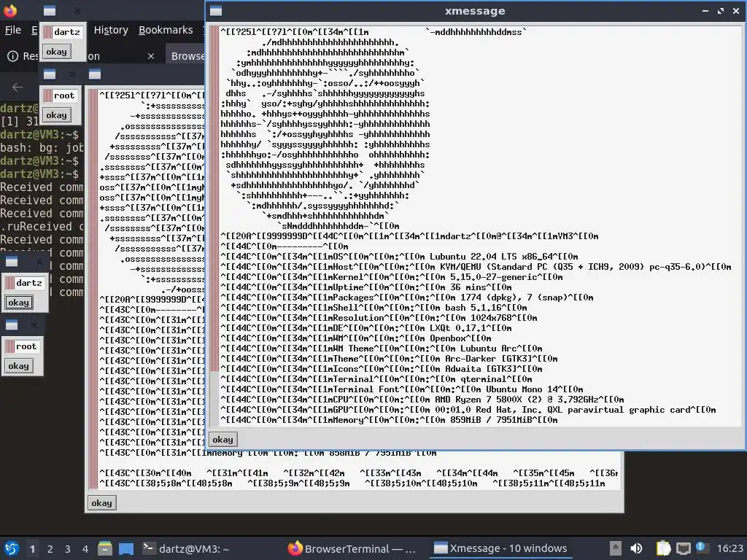This screenshot has height=560, width=747.
Task: Click the Kernel '5.15.0-27-generic' line
Action: pyautogui.click(x=391, y=276)
